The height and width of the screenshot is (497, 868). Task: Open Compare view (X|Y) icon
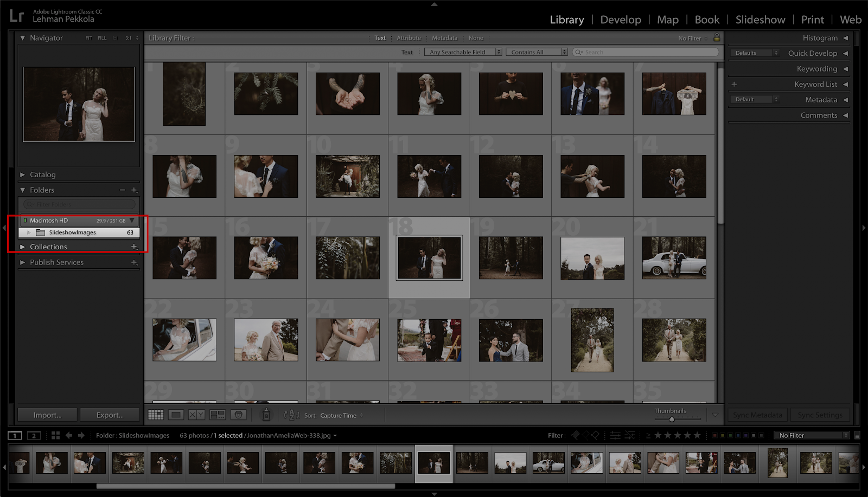(196, 415)
